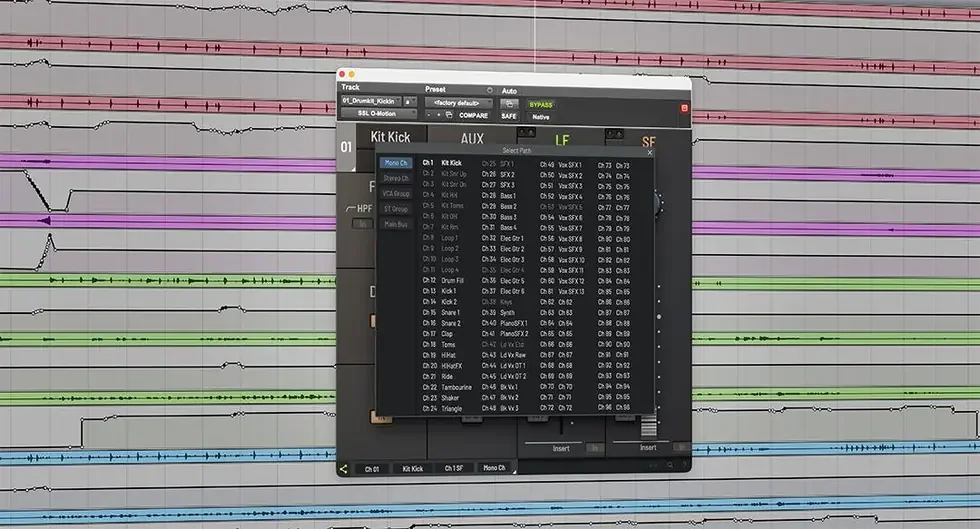Select the ST Group path category

[396, 209]
